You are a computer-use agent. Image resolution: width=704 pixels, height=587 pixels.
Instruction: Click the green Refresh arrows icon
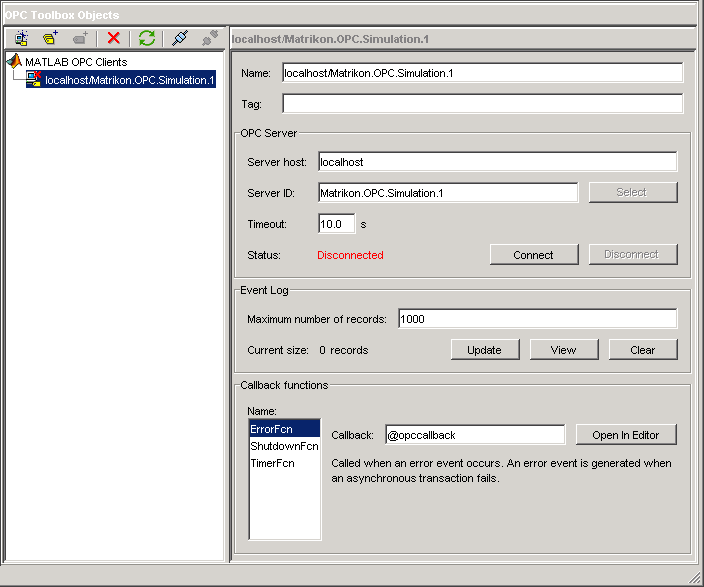pos(147,38)
